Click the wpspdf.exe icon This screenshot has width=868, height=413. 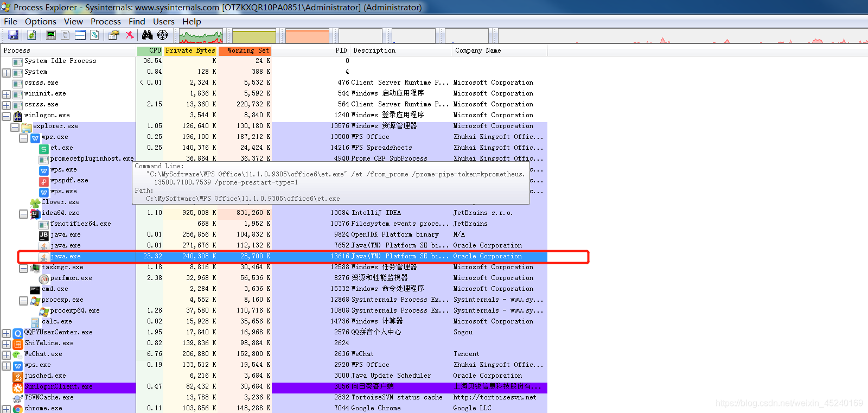pos(44,181)
